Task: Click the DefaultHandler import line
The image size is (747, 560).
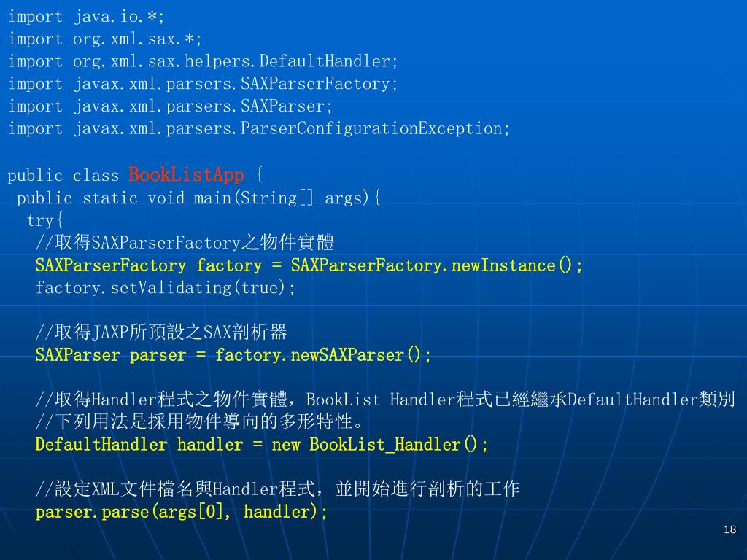Action: (x=203, y=61)
